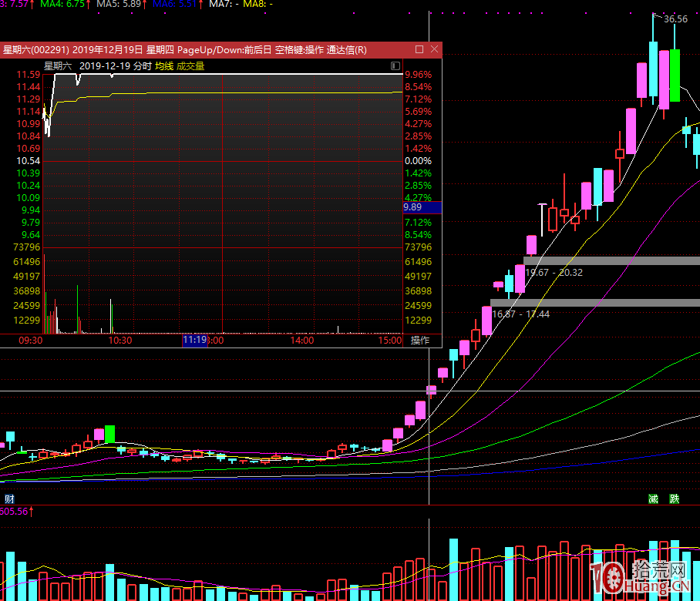Close the intraday popup window
Screen dimensions: 700x601
[435, 49]
